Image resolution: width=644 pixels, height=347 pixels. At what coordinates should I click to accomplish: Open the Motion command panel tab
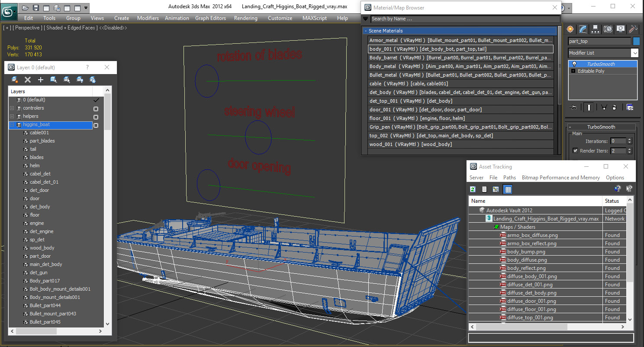608,29
